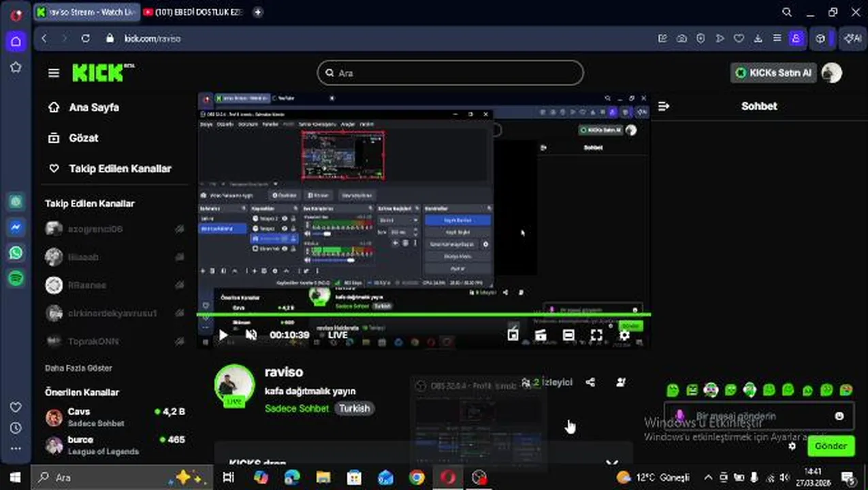
Task: Send message with Gönder button
Action: (831, 446)
